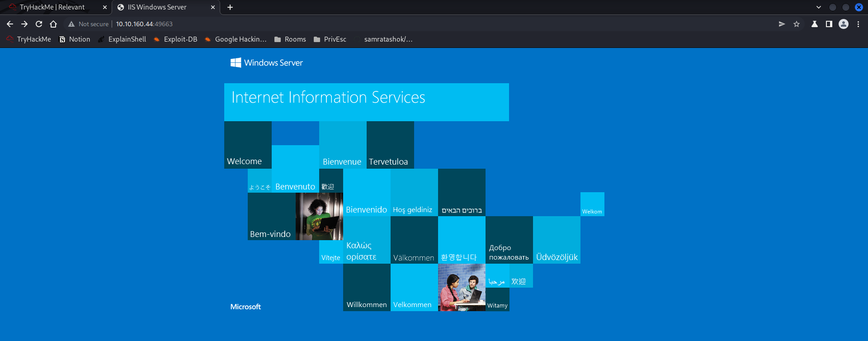Click the woman with laptop photo

point(319,216)
